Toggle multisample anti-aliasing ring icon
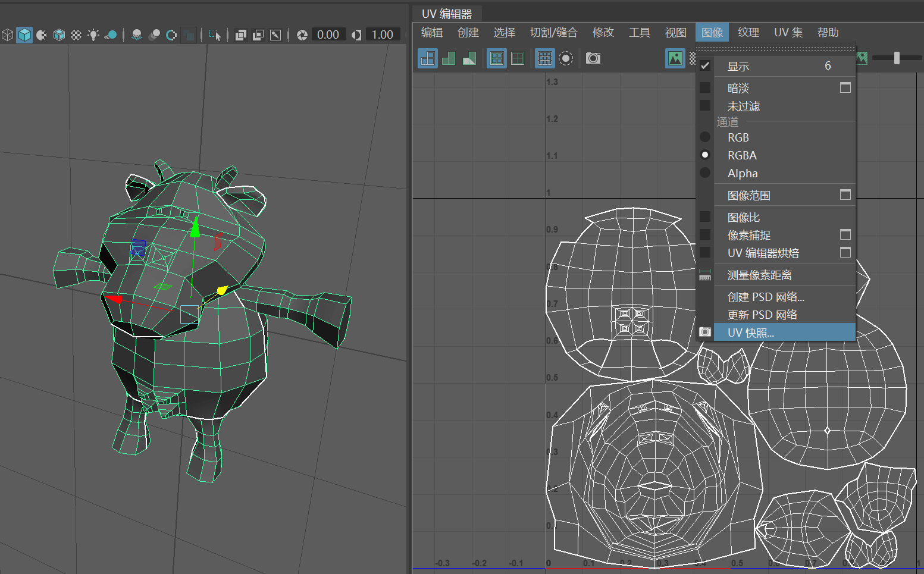 pos(171,35)
